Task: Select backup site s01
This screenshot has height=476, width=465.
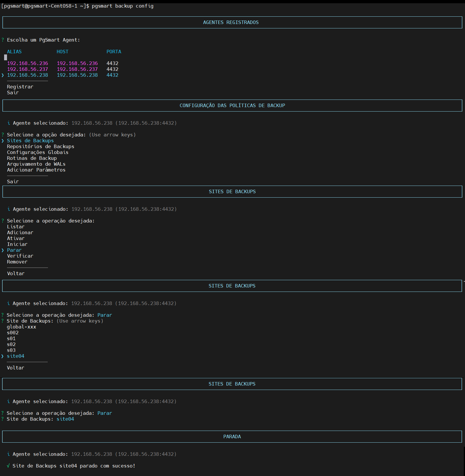Action: [11, 338]
